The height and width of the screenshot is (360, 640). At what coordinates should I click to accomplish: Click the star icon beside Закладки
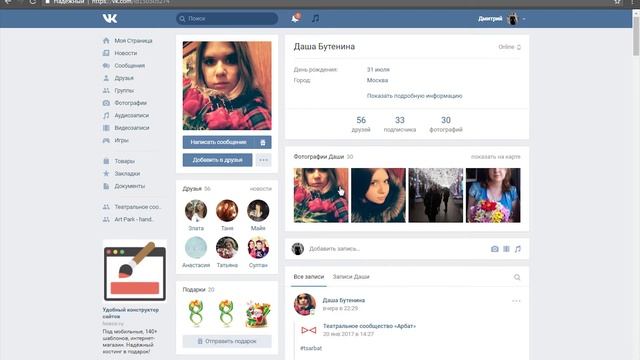pyautogui.click(x=106, y=173)
